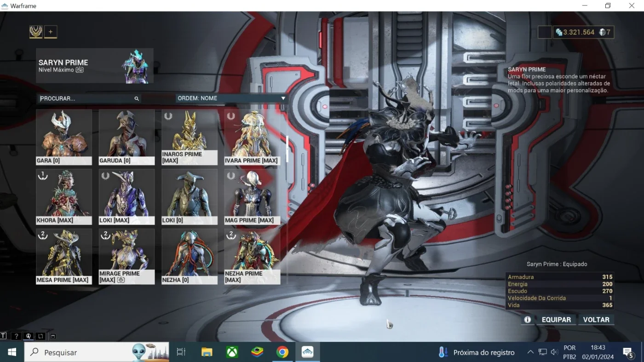Click the Energia stat row
Viewport: 644px width, 362px height.
(x=560, y=284)
